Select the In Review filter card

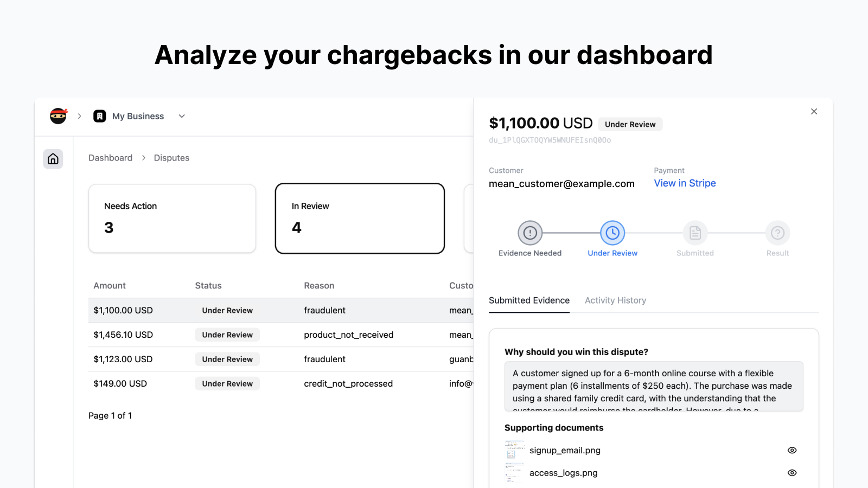click(x=360, y=219)
